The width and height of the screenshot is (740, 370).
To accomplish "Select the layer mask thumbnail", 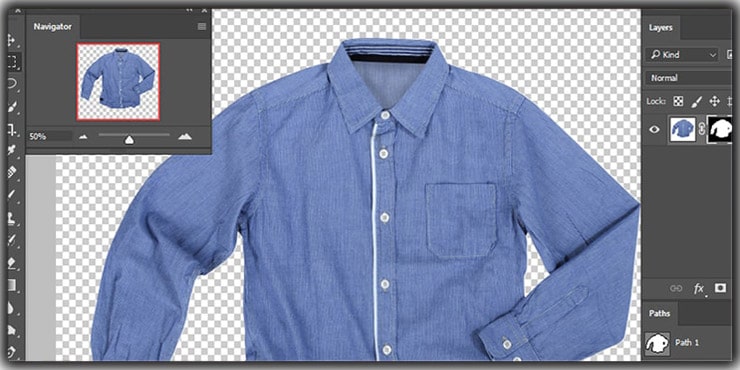I will [720, 129].
